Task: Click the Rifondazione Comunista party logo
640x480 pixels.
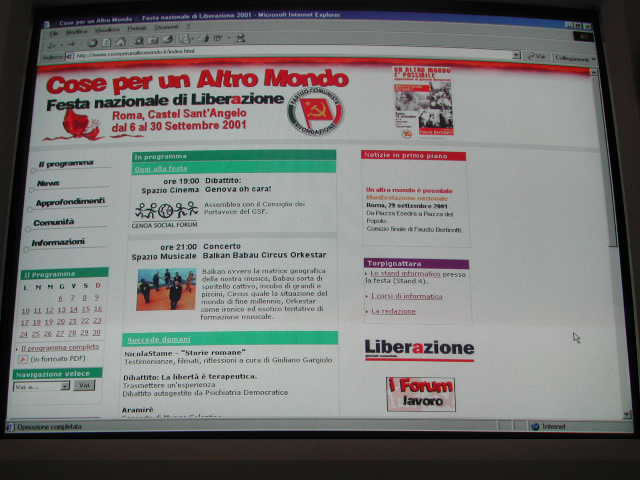Action: coord(315,110)
